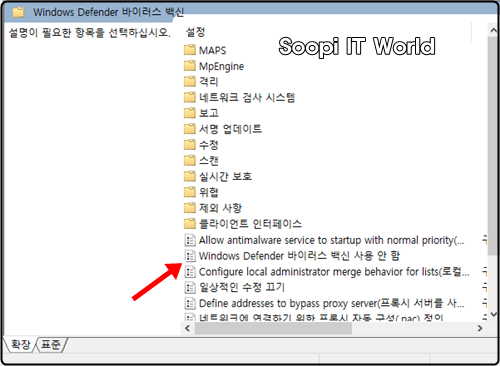Screen dimensions: 500x366
Task: Switch to the 확장 tab
Action: click(x=21, y=345)
